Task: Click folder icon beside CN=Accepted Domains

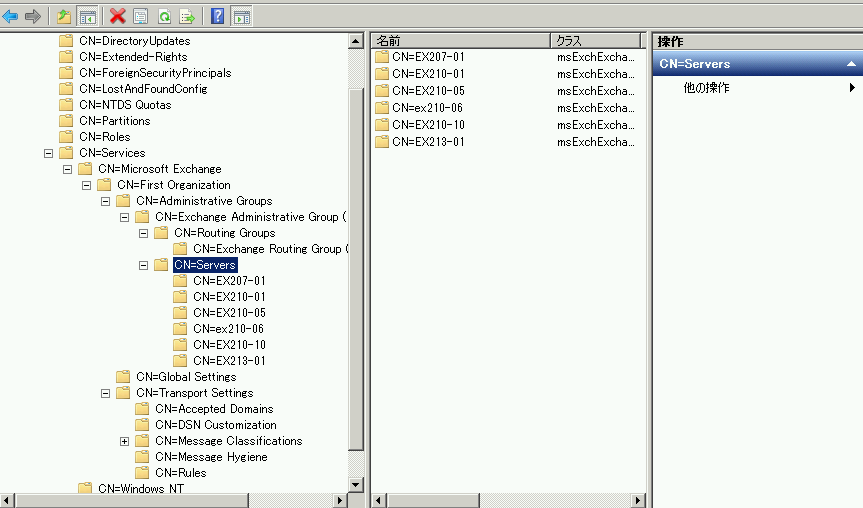Action: pyautogui.click(x=142, y=409)
